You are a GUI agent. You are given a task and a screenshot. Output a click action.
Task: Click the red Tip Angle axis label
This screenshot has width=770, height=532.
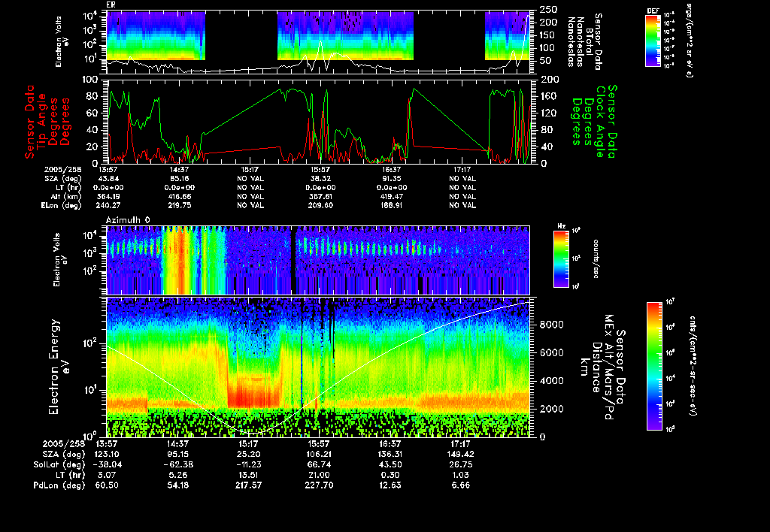47,121
